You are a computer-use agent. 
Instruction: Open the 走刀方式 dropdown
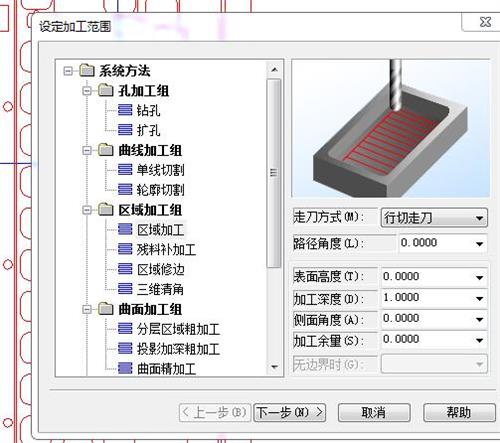[434, 218]
